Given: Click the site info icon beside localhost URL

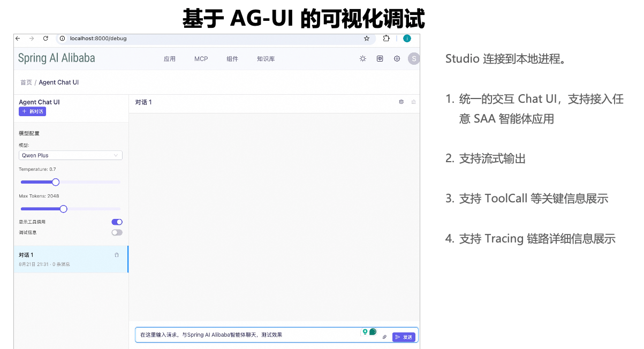Looking at the screenshot, I should tap(62, 39).
